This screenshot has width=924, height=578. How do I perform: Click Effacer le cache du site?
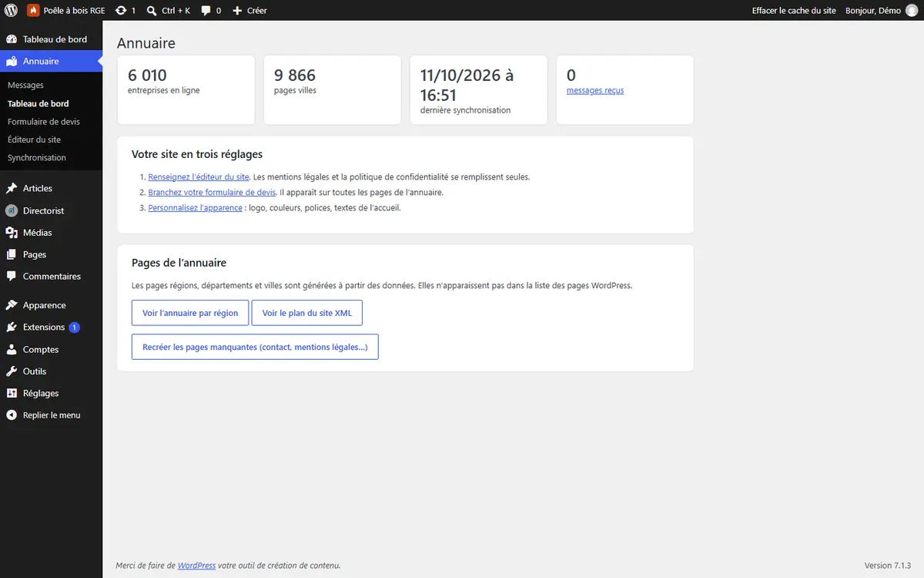point(794,11)
